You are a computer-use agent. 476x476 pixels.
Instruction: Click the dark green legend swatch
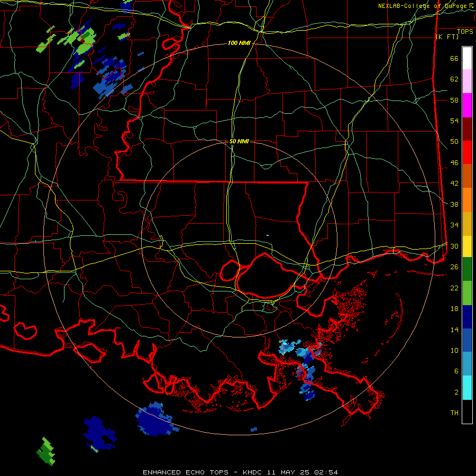(467, 269)
